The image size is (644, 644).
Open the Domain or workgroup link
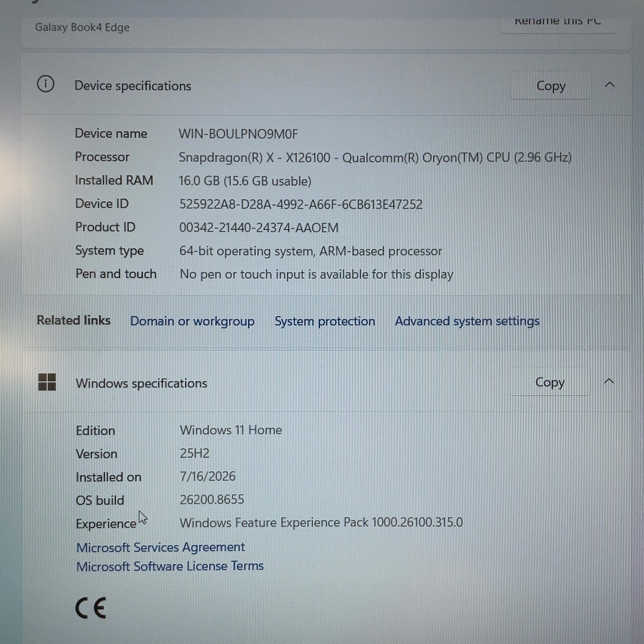(192, 321)
